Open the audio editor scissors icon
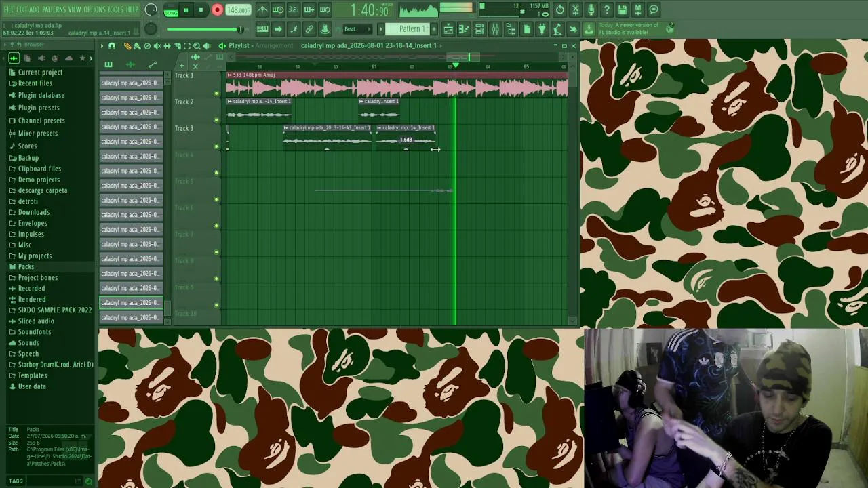868x488 pixels. (x=576, y=9)
